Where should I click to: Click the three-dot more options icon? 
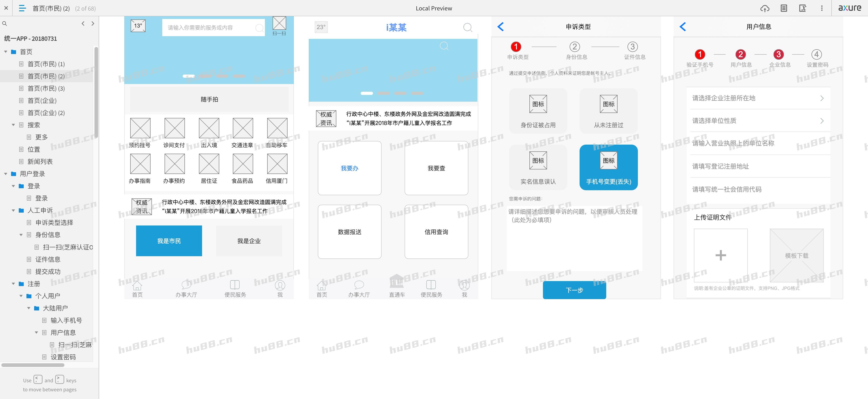tap(821, 8)
